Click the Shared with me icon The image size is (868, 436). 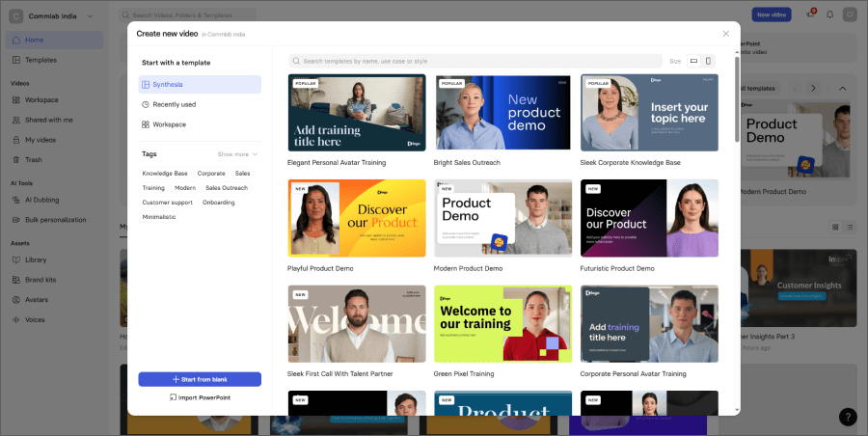16,120
